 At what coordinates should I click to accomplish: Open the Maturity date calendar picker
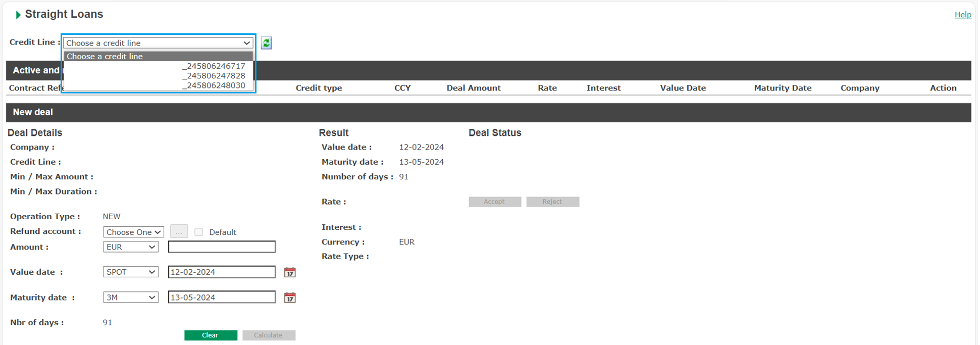point(290,298)
